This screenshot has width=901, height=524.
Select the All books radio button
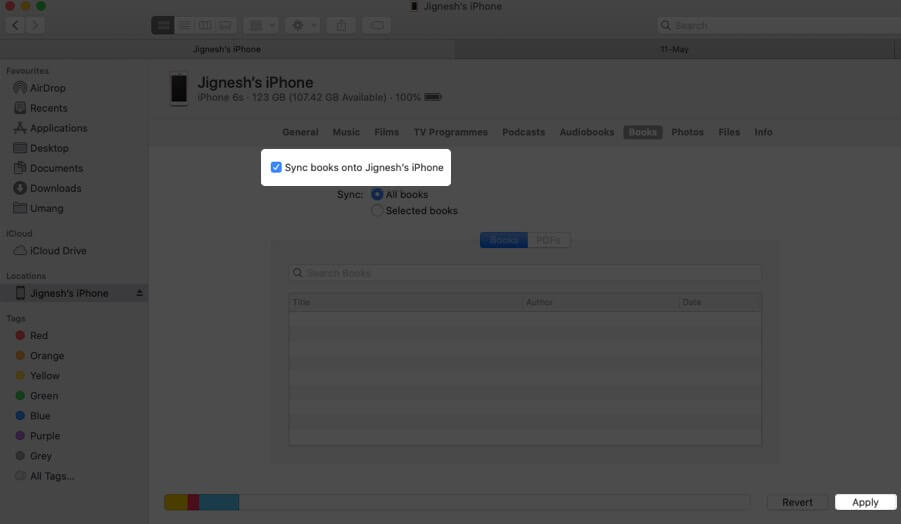377,195
